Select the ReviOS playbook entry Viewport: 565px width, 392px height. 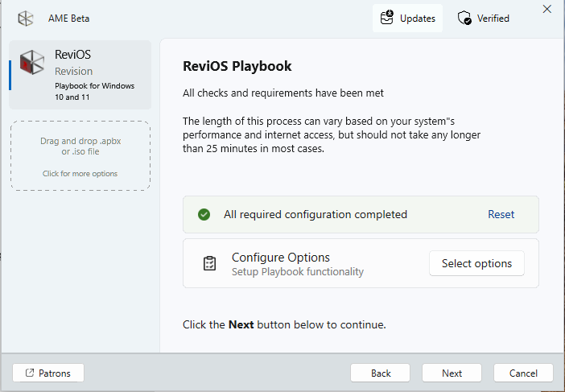click(x=80, y=75)
